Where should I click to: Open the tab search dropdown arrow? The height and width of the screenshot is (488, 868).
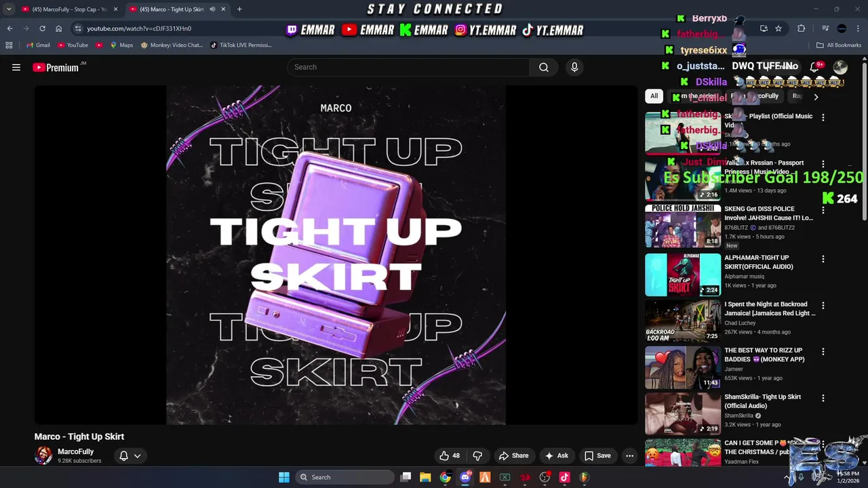pos(9,9)
